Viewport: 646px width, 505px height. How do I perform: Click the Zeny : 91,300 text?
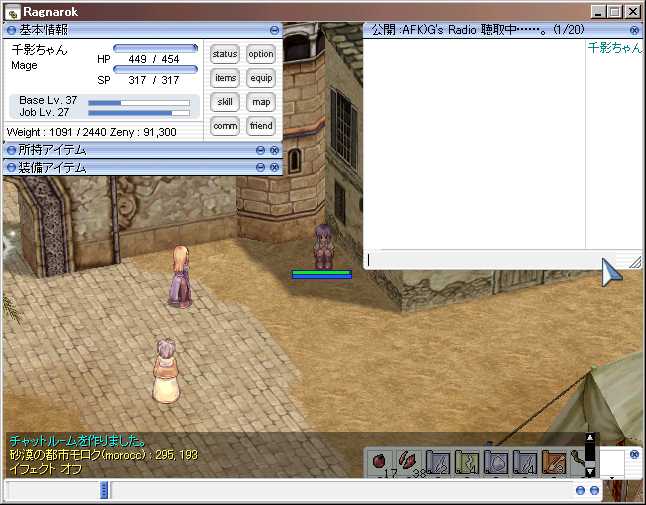[143, 132]
